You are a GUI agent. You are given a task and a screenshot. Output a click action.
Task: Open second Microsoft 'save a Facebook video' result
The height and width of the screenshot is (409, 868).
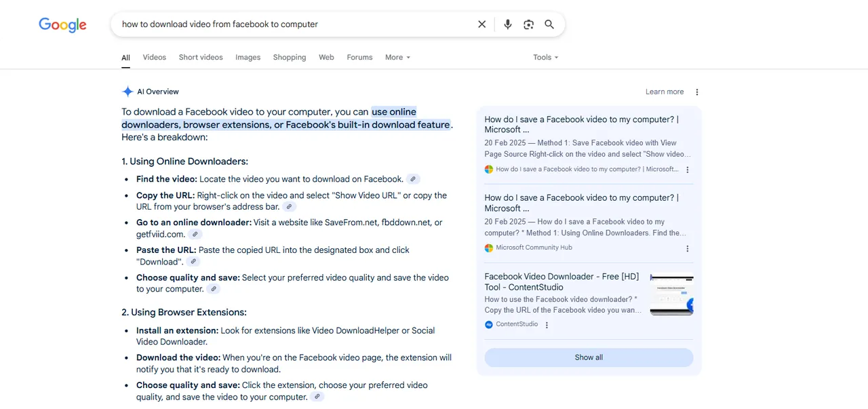click(x=582, y=203)
